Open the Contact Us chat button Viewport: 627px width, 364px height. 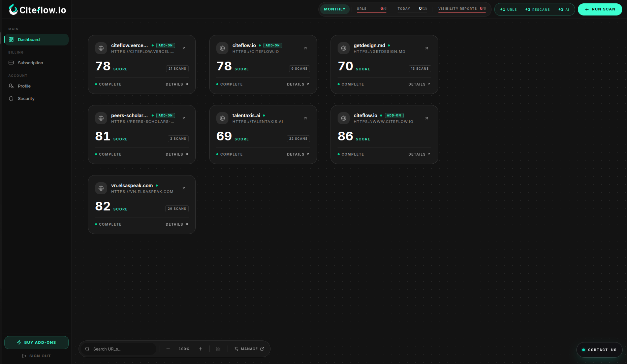click(x=599, y=350)
